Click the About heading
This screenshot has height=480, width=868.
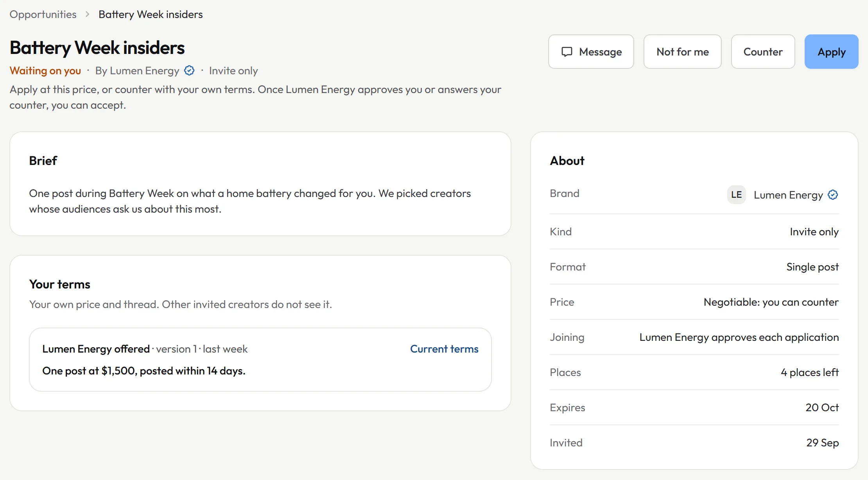point(567,161)
